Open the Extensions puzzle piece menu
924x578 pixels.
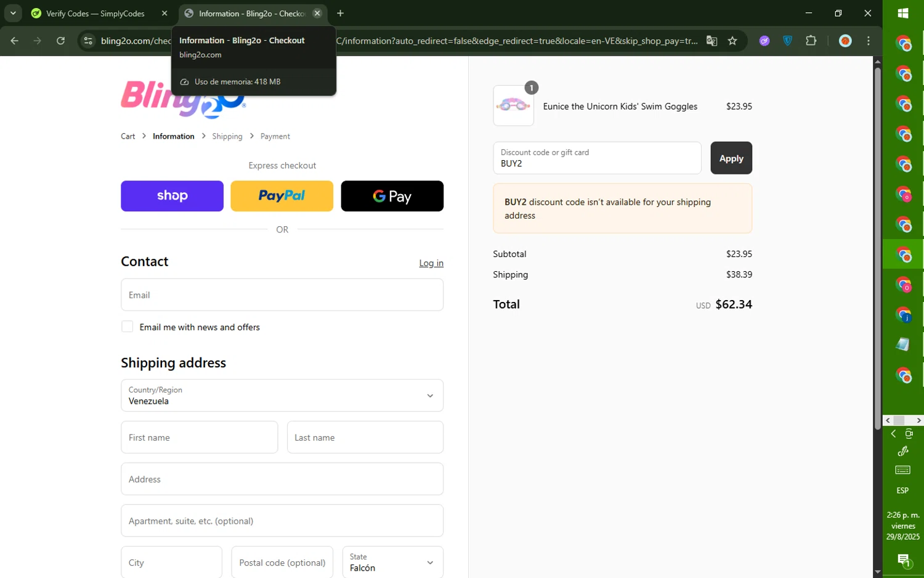point(811,41)
